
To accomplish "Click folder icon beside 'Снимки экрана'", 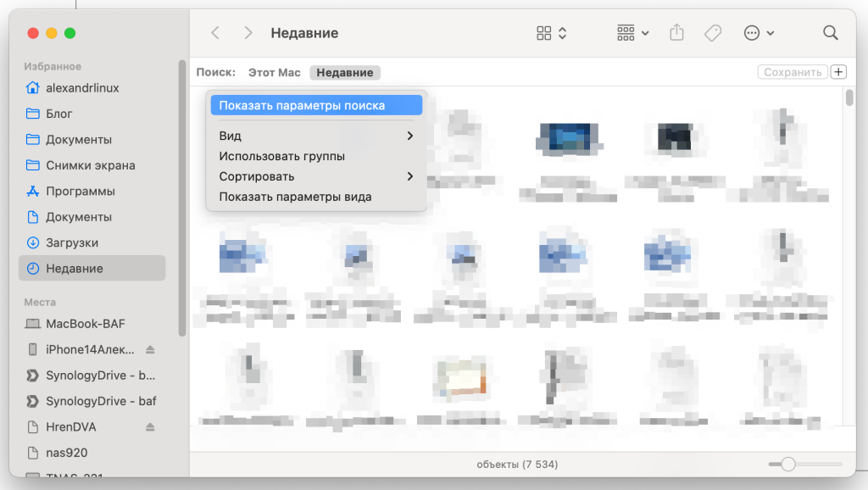I will click(x=33, y=165).
